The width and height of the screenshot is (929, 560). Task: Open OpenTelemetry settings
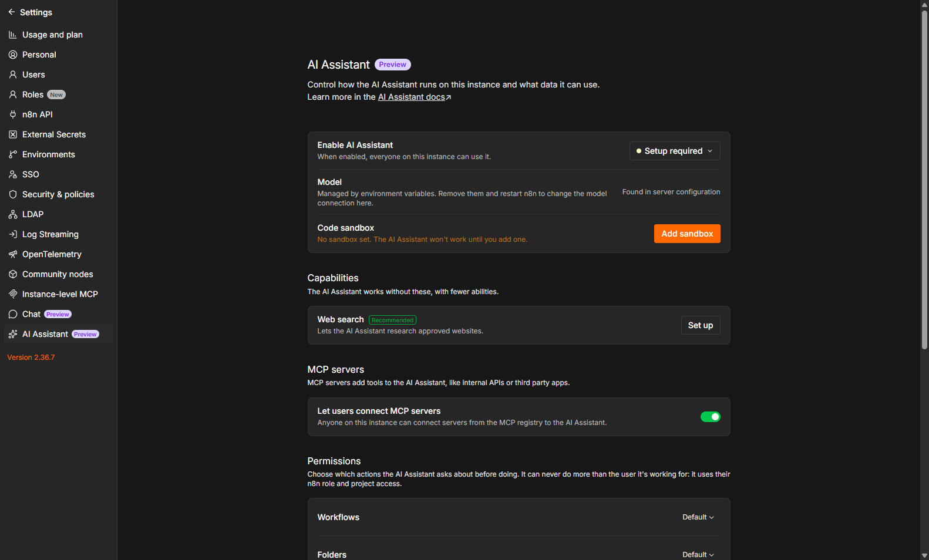(58, 254)
